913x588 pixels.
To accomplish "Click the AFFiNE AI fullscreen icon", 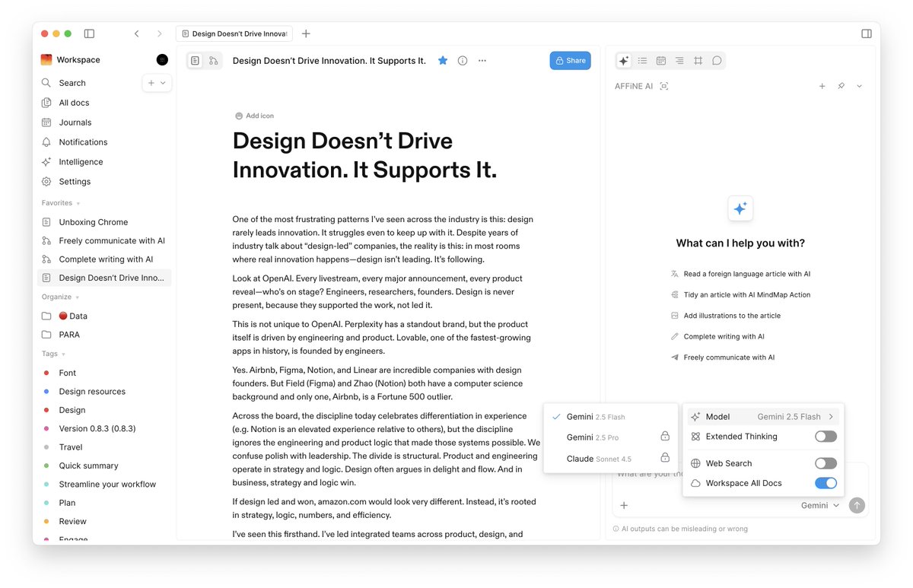I will click(664, 86).
